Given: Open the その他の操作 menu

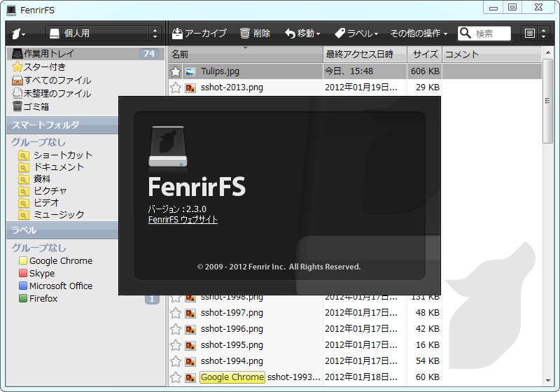Looking at the screenshot, I should 419,34.
